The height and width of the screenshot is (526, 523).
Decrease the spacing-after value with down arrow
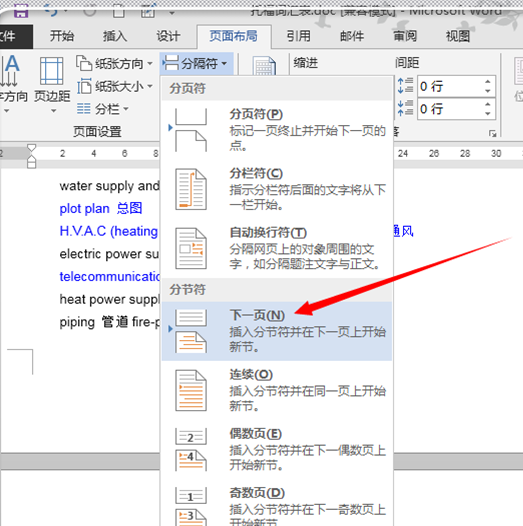(x=487, y=114)
